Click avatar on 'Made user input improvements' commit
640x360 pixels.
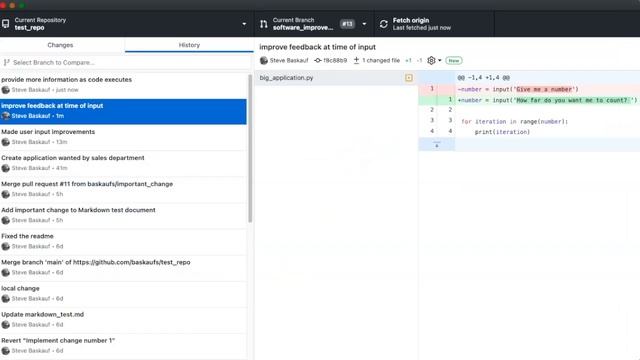click(5, 142)
